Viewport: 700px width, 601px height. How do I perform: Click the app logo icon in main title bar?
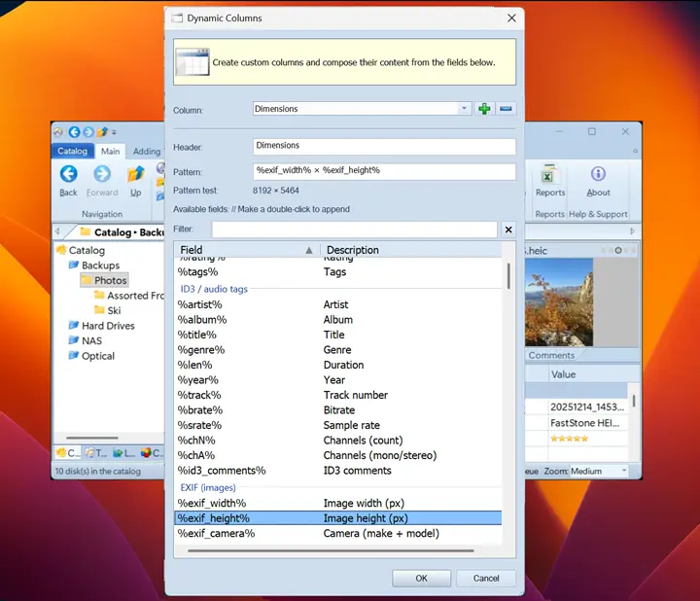[x=58, y=132]
